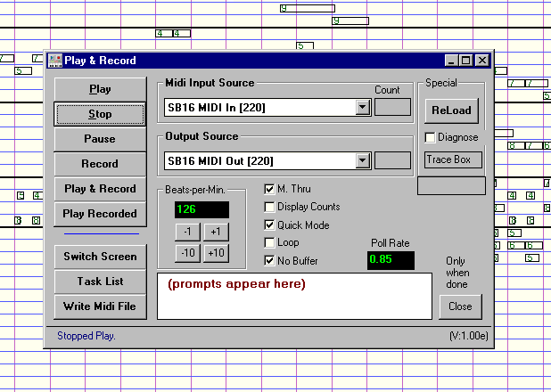The image size is (551, 392).
Task: Raise tempo by ten with +10
Action: [216, 253]
